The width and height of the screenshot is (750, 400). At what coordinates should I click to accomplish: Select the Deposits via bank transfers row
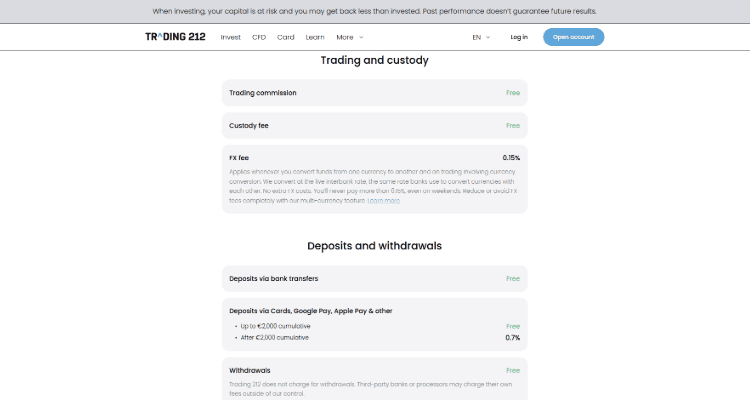(x=375, y=278)
